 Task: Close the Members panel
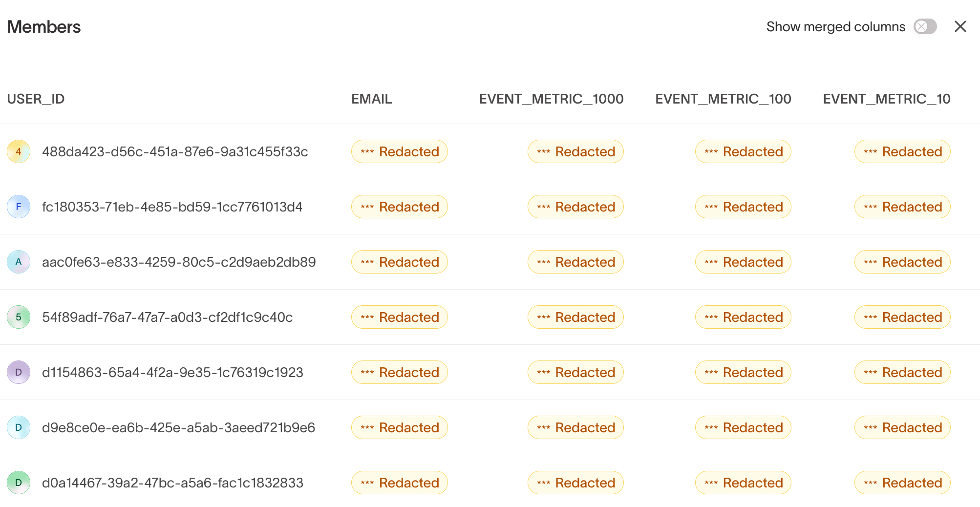(960, 26)
